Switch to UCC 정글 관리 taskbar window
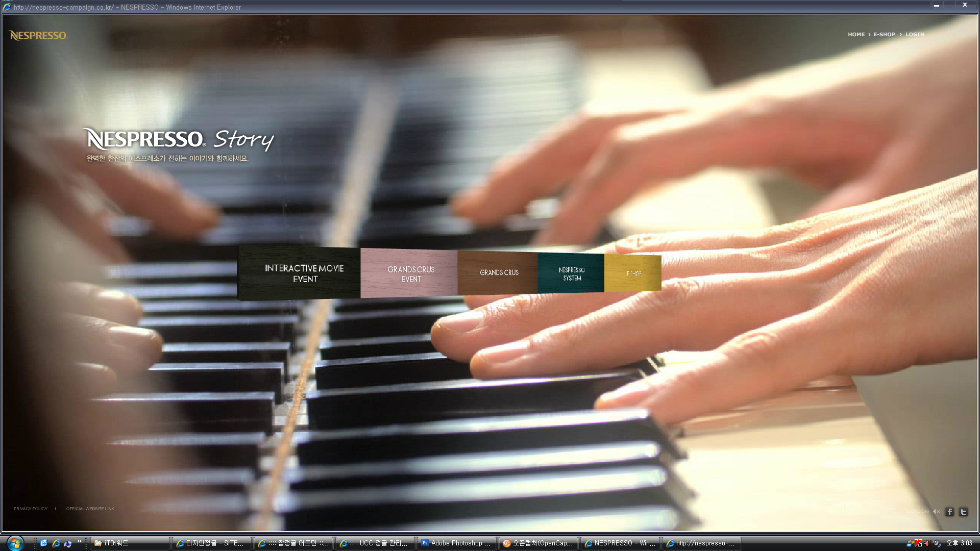980x551 pixels. coord(375,543)
